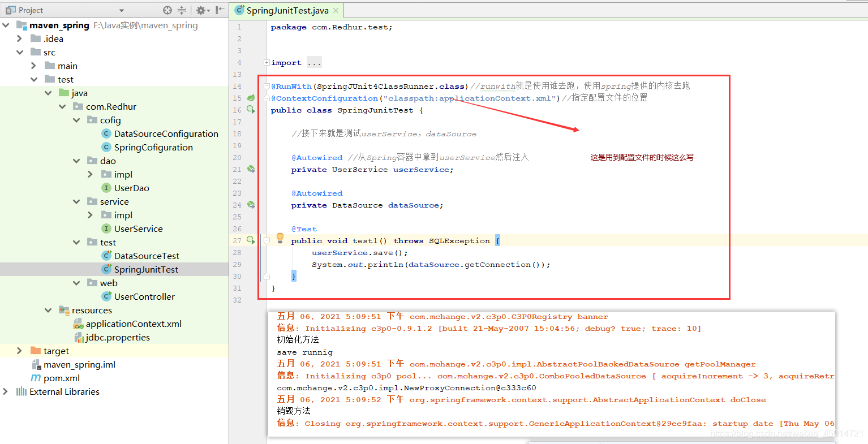Click 'userService' field name on line 21
This screenshot has width=868, height=444.
pyautogui.click(x=421, y=170)
